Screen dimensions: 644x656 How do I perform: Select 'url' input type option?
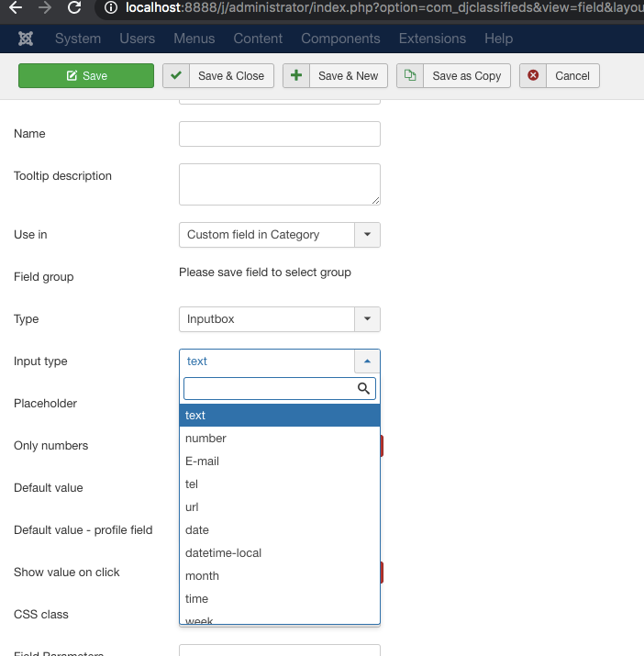280,507
